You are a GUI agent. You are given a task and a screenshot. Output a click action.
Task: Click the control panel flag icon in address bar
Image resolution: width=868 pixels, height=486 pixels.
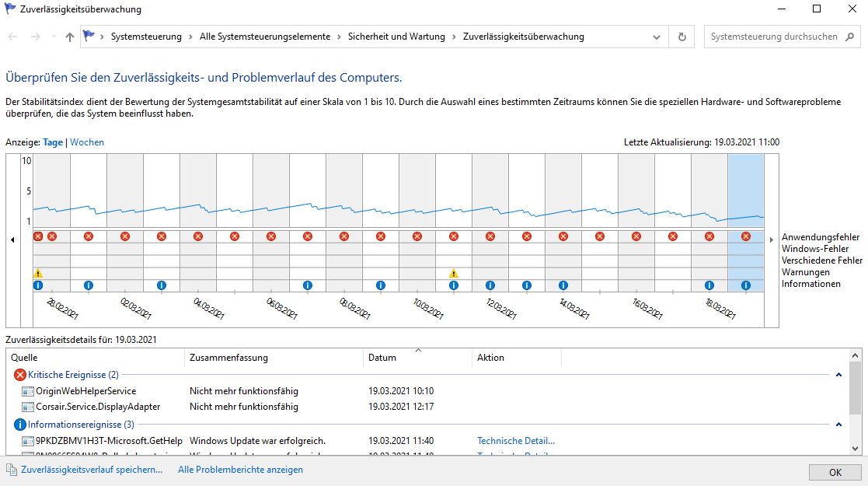[x=89, y=36]
